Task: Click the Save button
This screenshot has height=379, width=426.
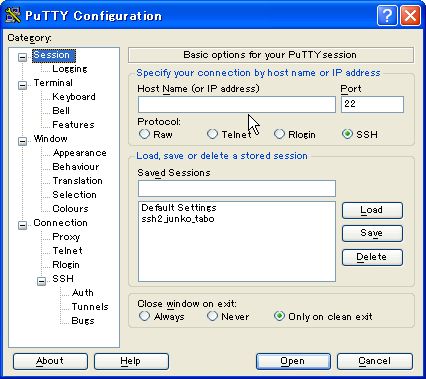Action: click(x=372, y=233)
